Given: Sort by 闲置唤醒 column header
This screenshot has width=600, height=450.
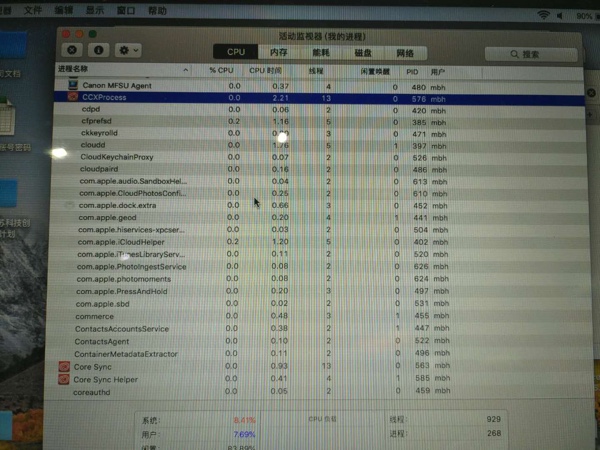Looking at the screenshot, I should pos(375,72).
